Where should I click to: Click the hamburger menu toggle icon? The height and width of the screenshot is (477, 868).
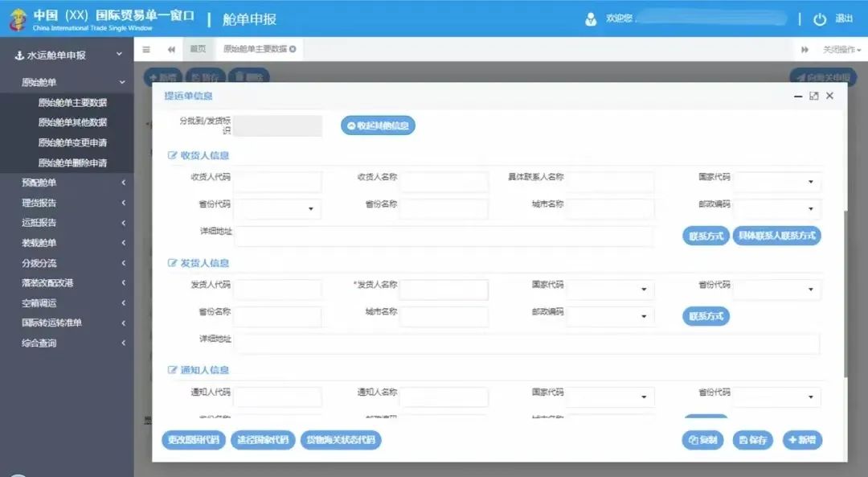(146, 49)
